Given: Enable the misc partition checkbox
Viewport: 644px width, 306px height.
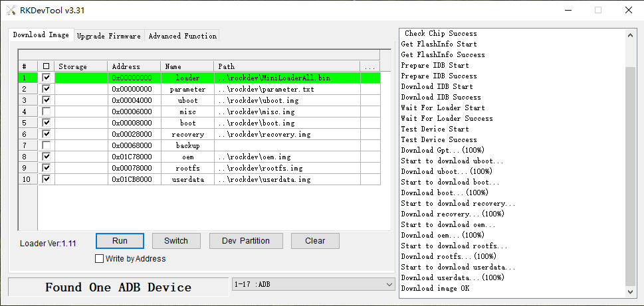Looking at the screenshot, I should (46, 112).
